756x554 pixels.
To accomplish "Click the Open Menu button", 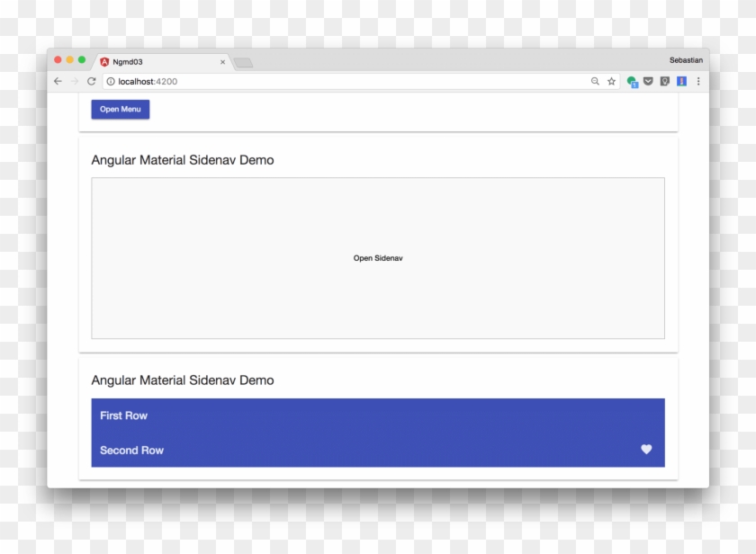I will (120, 109).
